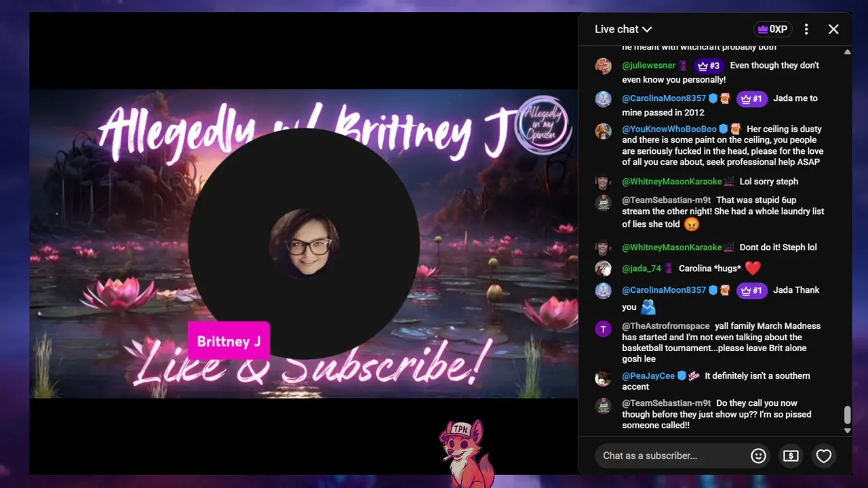Click the chat scrollbar up arrow
The height and width of the screenshot is (488, 868).
click(x=847, y=52)
